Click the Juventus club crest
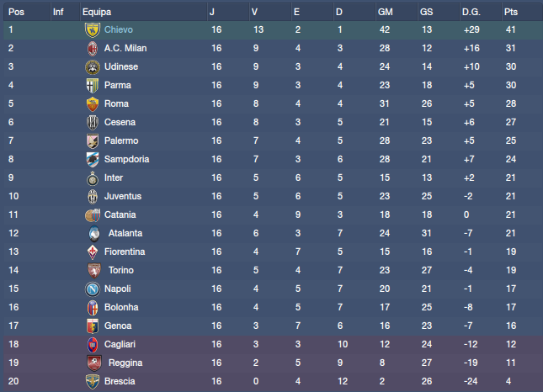Viewport: 543px width, 392px height. coord(93,196)
